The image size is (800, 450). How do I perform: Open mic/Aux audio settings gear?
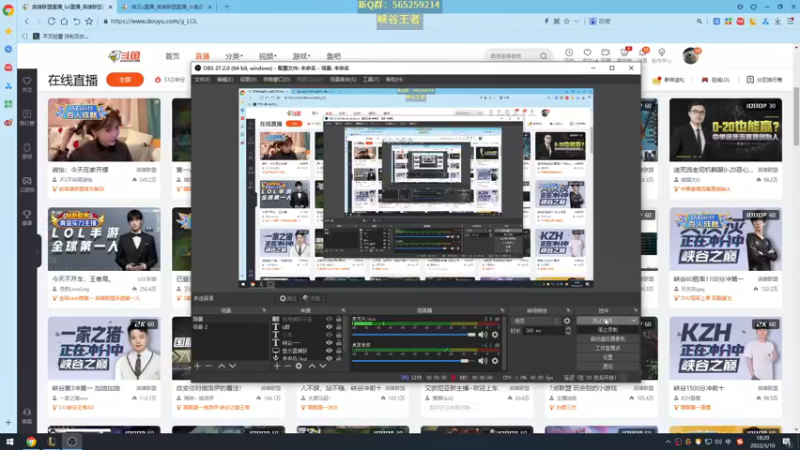494,335
